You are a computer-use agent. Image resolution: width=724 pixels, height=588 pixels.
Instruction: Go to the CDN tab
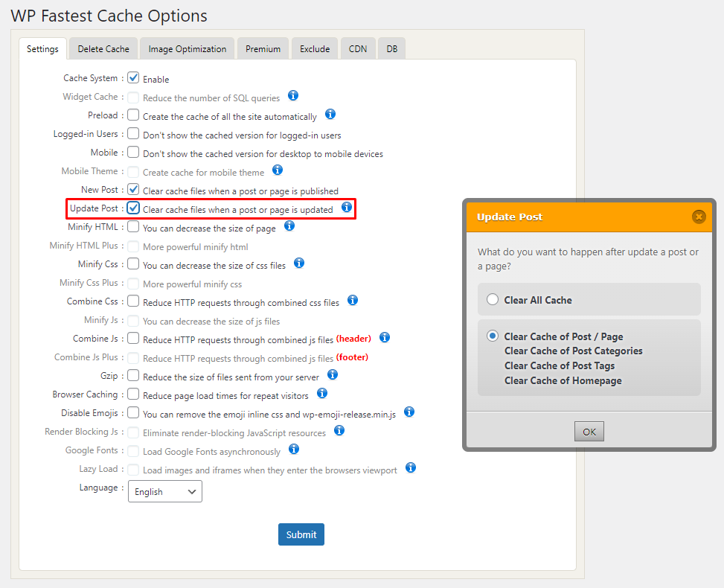tap(358, 49)
